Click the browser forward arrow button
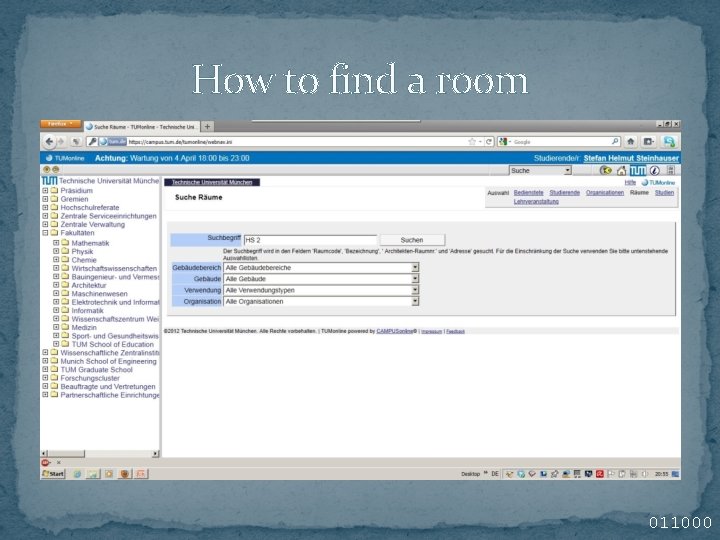The width and height of the screenshot is (720, 540). pos(61,142)
